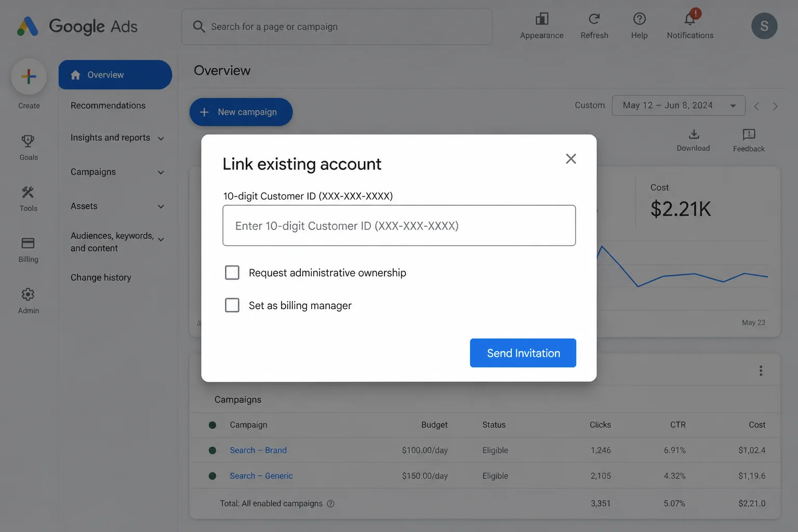The height and width of the screenshot is (532, 798).
Task: Click the $2.21K cost metric
Action: click(681, 209)
